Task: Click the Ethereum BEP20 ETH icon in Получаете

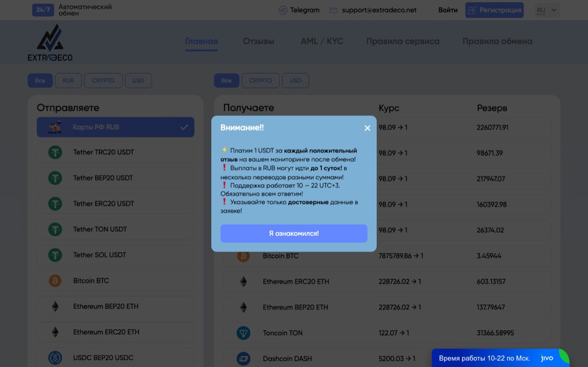Action: click(243, 307)
